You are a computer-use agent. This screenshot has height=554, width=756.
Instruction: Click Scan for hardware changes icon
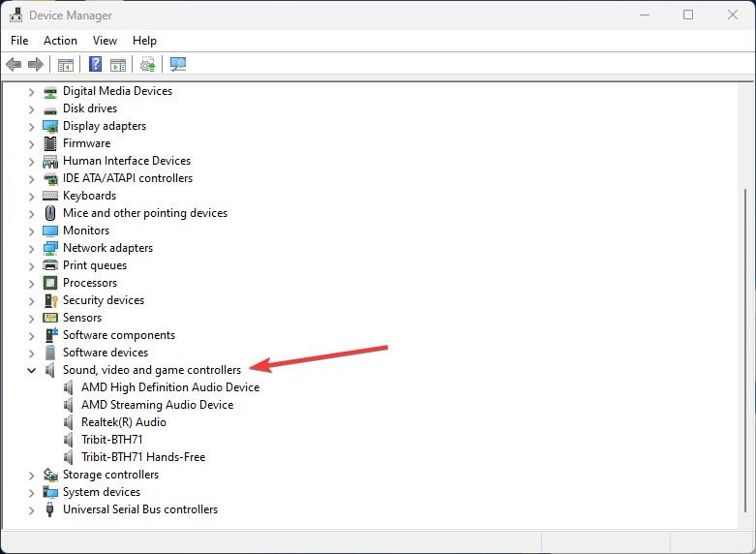coord(178,64)
